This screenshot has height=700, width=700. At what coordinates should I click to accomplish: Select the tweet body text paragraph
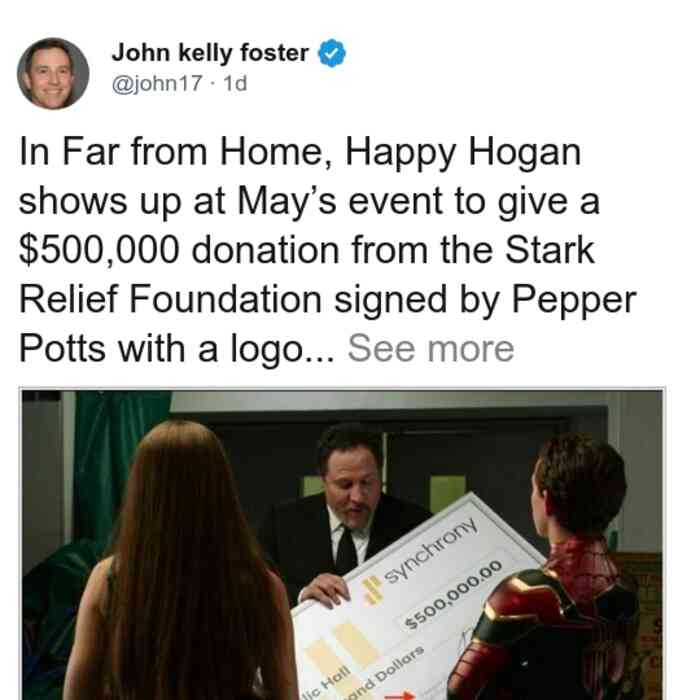tap(328, 250)
